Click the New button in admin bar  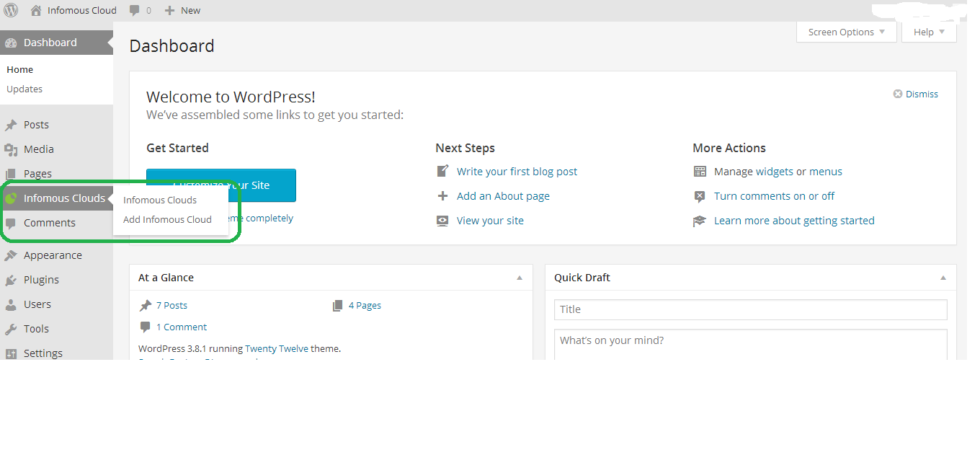183,11
